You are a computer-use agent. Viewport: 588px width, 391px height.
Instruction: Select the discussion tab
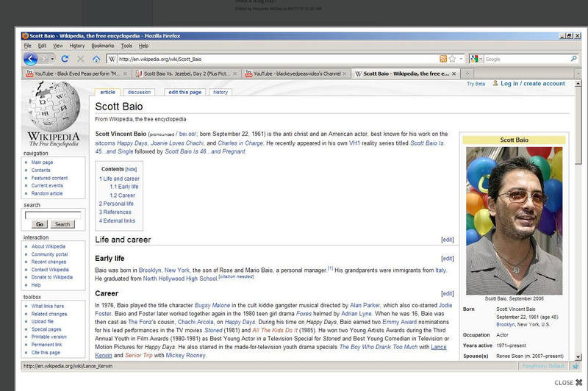[x=139, y=92]
